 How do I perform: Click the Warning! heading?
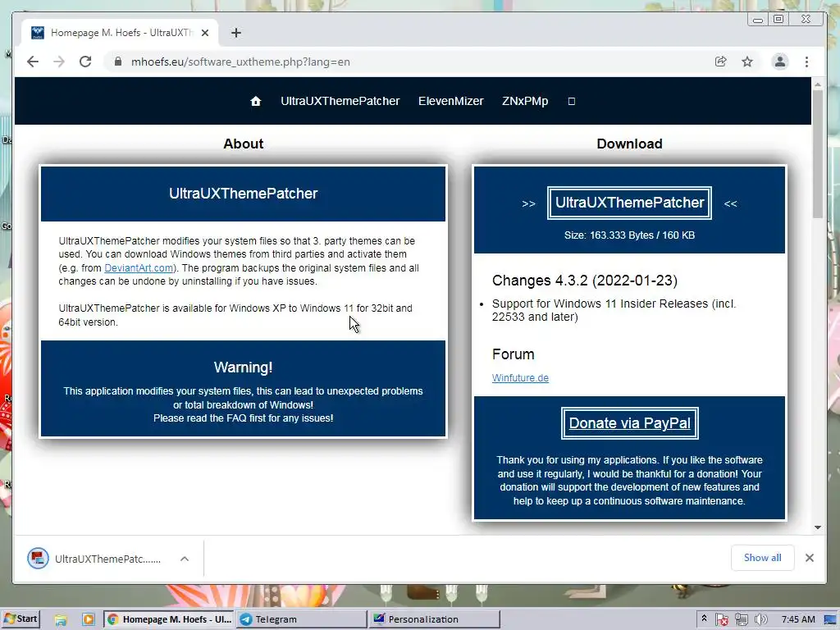(x=243, y=367)
